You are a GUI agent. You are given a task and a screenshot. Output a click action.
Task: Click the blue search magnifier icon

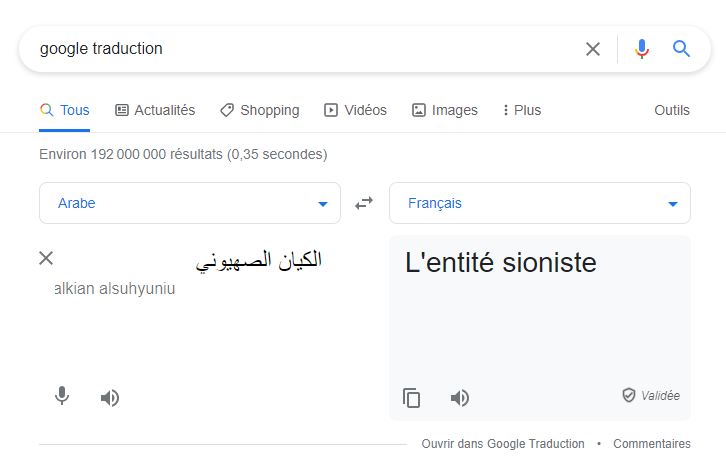[x=682, y=49]
